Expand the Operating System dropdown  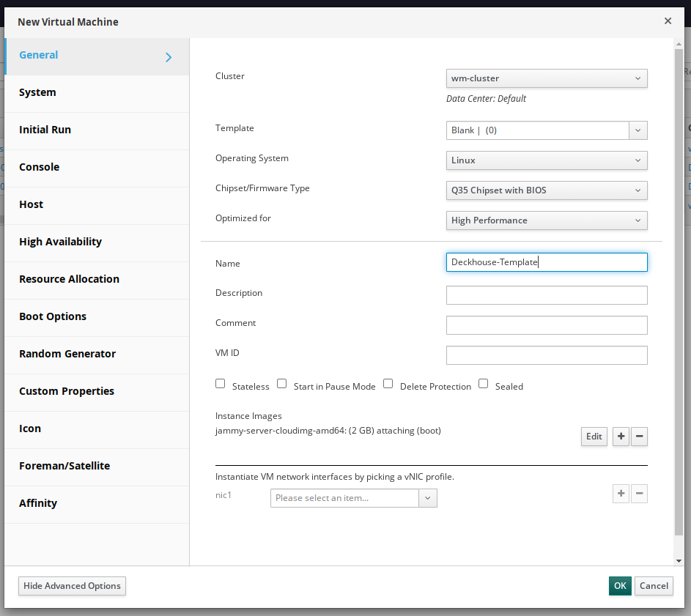(546, 160)
